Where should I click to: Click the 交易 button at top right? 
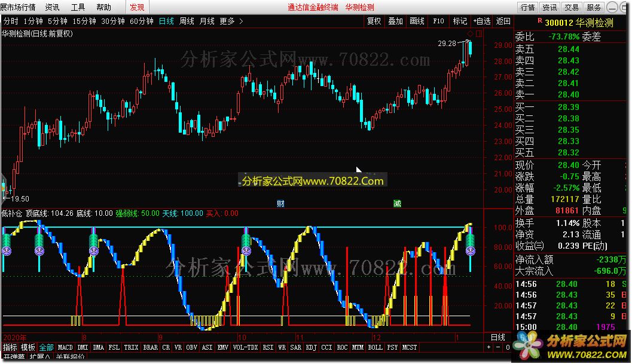571,7
